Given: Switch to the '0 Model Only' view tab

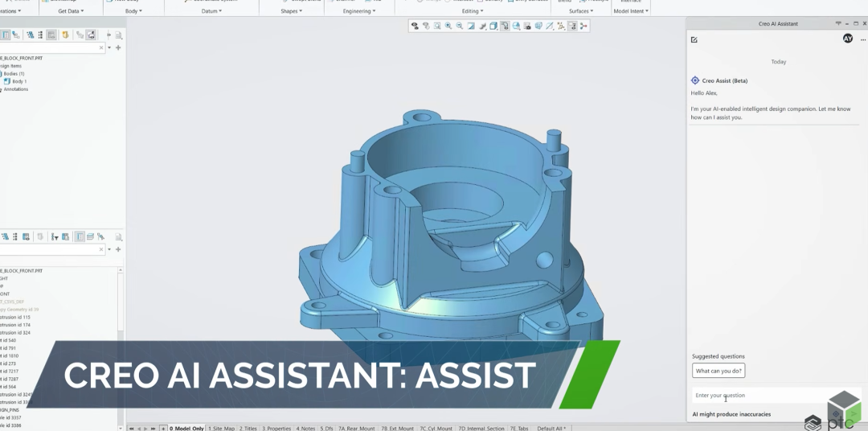Looking at the screenshot, I should (x=187, y=429).
